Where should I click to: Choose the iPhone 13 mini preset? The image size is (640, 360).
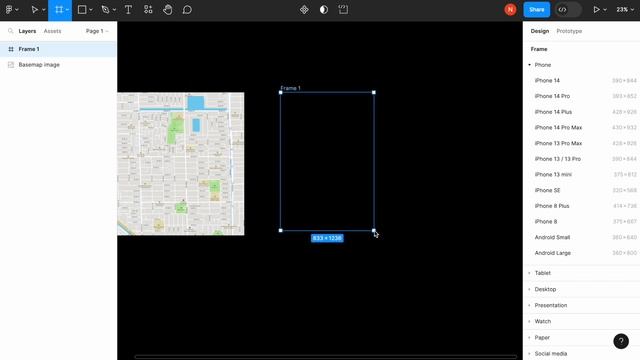(583, 174)
